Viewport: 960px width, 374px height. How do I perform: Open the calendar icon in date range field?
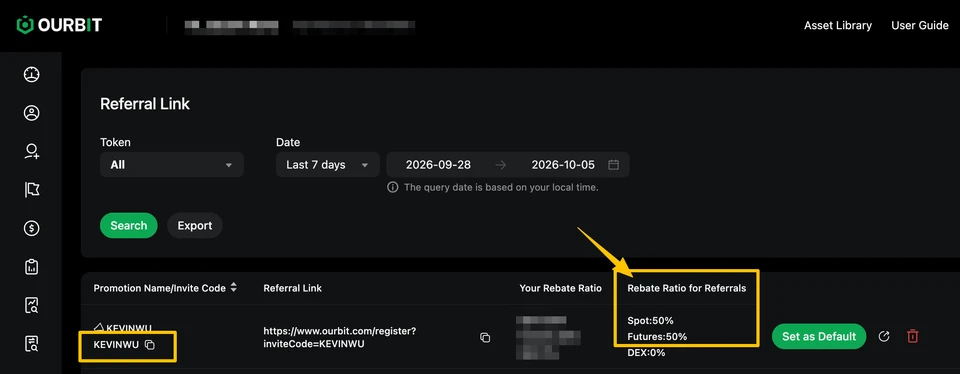tap(613, 165)
